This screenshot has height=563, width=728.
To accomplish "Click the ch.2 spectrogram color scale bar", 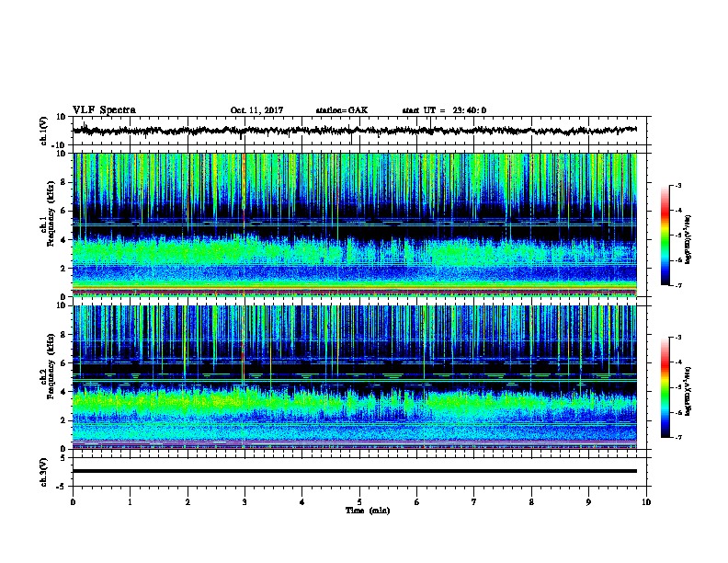I will coord(665,387).
